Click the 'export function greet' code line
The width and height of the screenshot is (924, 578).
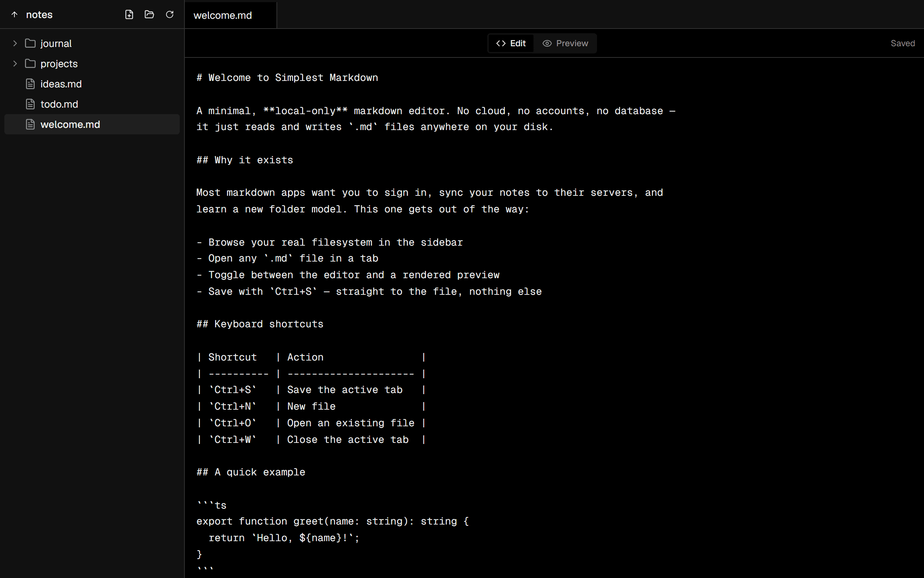(x=332, y=521)
